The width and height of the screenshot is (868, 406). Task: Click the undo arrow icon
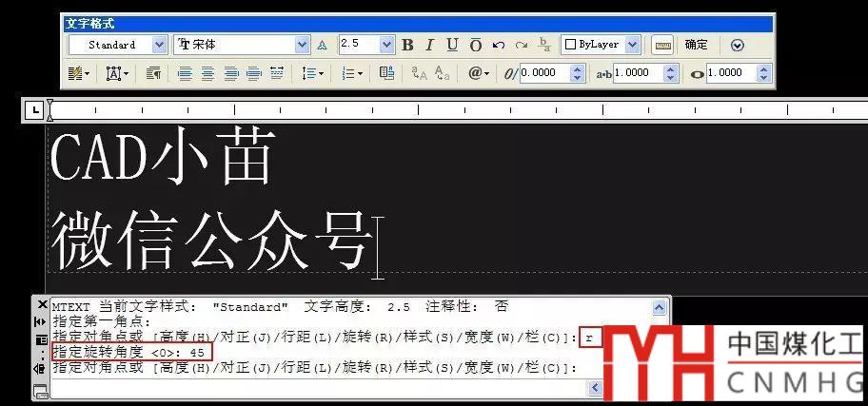pyautogui.click(x=498, y=46)
